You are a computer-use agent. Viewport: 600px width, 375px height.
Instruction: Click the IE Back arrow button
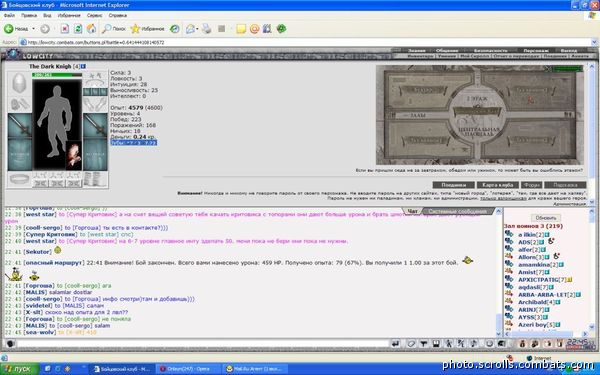coord(9,29)
